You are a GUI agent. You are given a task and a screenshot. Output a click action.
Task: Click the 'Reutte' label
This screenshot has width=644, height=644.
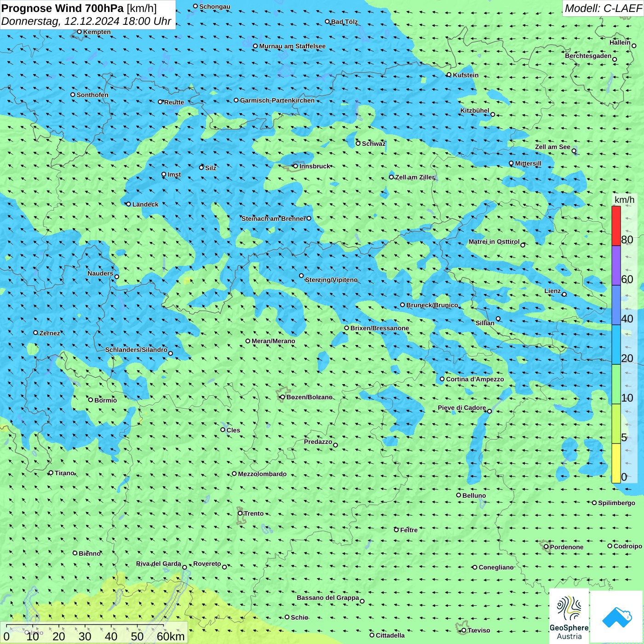[174, 102]
